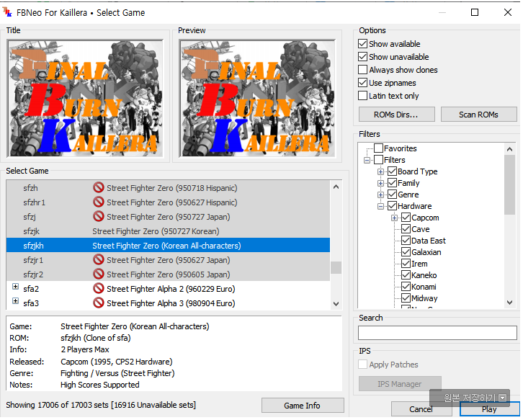The image size is (523, 420).
Task: Uncheck the Capcom hardware checkbox
Action: click(x=406, y=218)
